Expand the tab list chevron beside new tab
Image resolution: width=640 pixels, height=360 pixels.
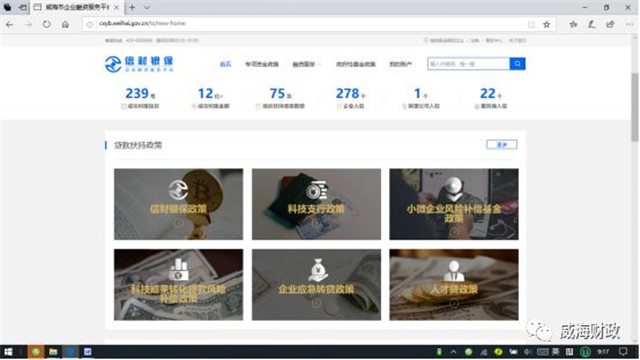pyautogui.click(x=147, y=7)
